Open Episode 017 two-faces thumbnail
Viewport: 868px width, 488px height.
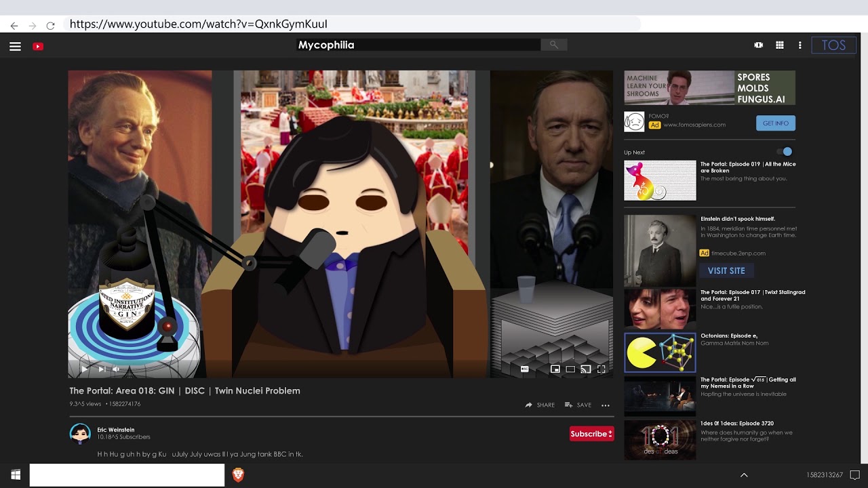[660, 309]
